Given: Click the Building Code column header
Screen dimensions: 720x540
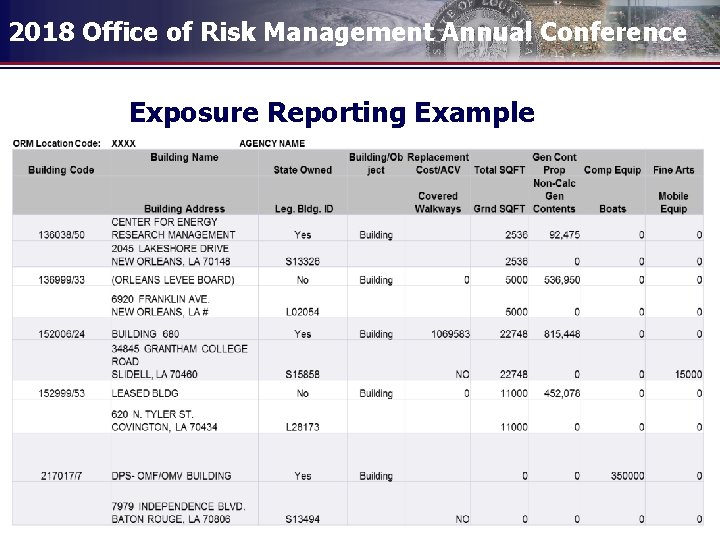Looking at the screenshot, I should point(61,170).
